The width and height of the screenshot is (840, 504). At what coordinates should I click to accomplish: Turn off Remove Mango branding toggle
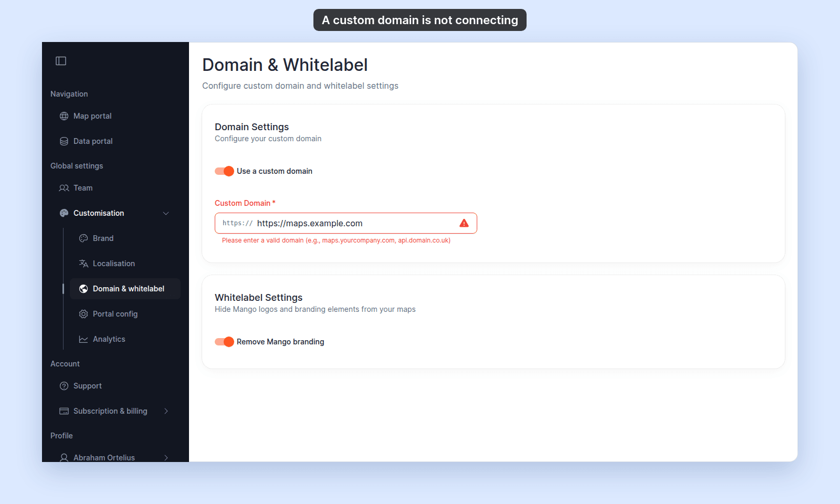pos(224,342)
